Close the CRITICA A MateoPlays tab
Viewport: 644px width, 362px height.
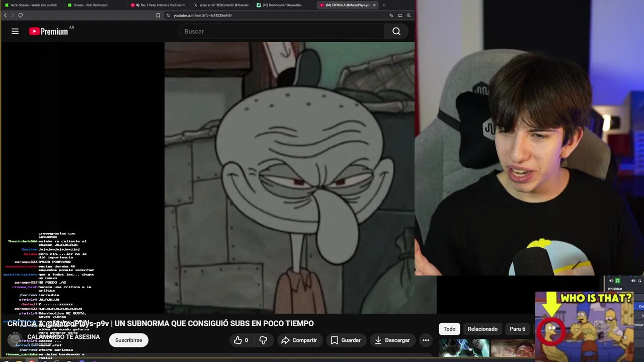coord(374,5)
